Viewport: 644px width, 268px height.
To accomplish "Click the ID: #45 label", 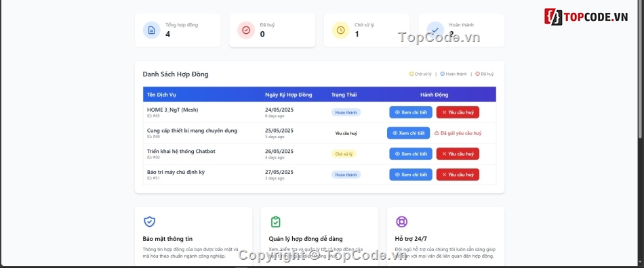I will point(154,116).
